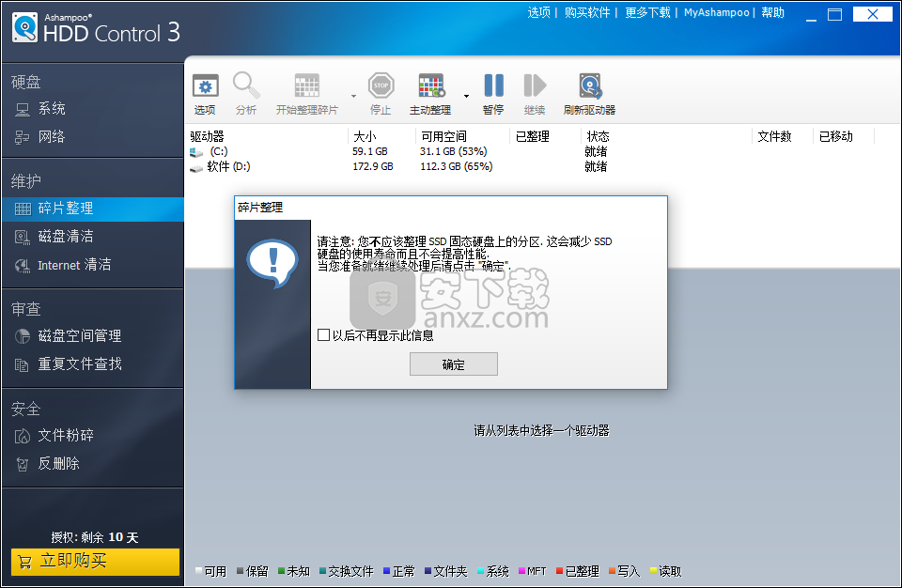Open 购买软件 link in title bar
This screenshot has height=588, width=902.
pyautogui.click(x=586, y=12)
